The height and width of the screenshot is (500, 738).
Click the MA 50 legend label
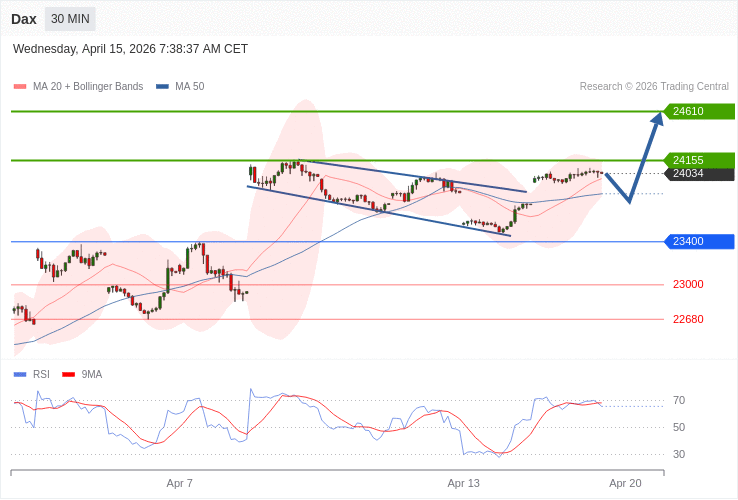pos(189,87)
